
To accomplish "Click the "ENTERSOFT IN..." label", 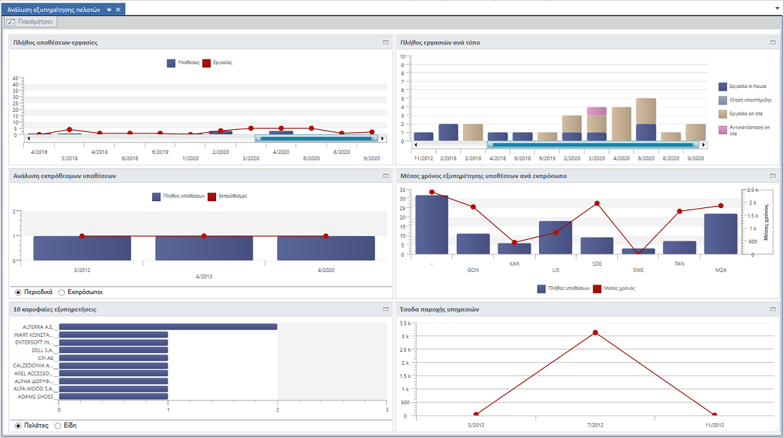I will coord(33,342).
